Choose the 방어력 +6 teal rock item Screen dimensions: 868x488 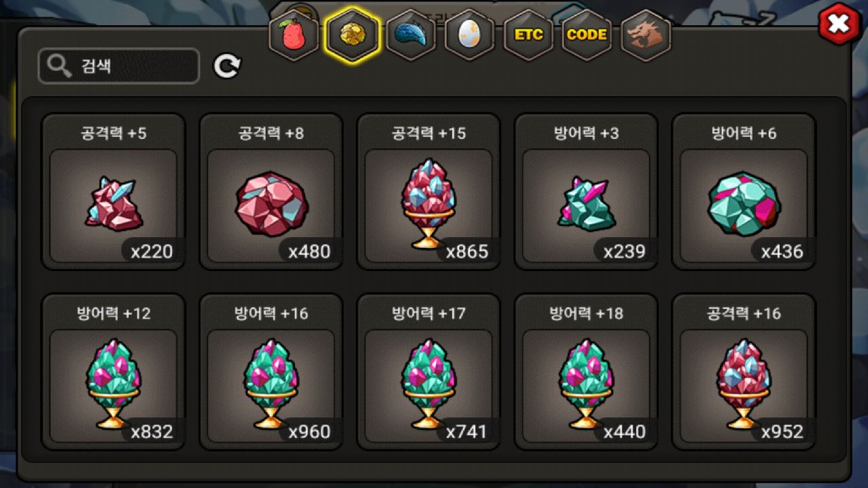[x=744, y=192]
